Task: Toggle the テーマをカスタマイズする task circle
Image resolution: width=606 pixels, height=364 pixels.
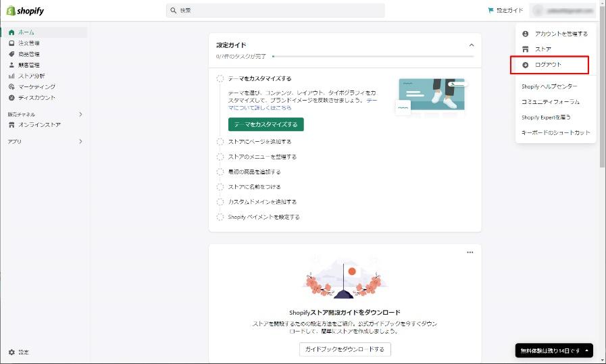Action: [220, 78]
